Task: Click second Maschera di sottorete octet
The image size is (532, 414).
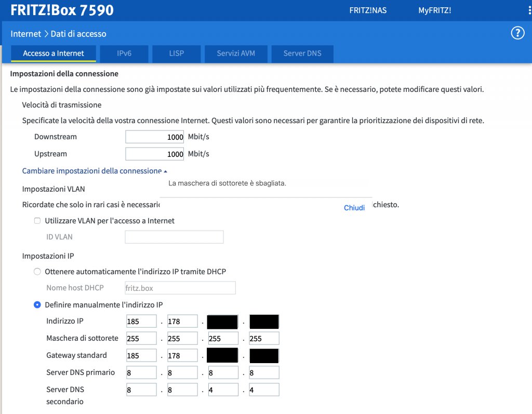Action: click(182, 338)
